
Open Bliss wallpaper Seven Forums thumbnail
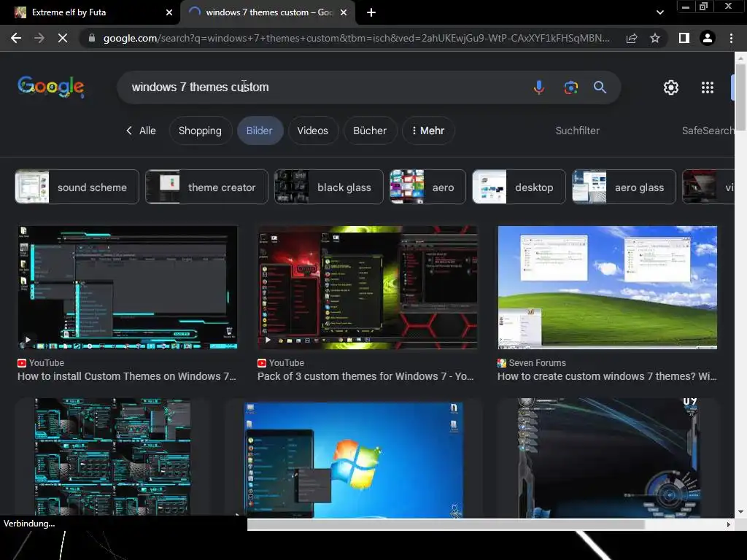608,287
